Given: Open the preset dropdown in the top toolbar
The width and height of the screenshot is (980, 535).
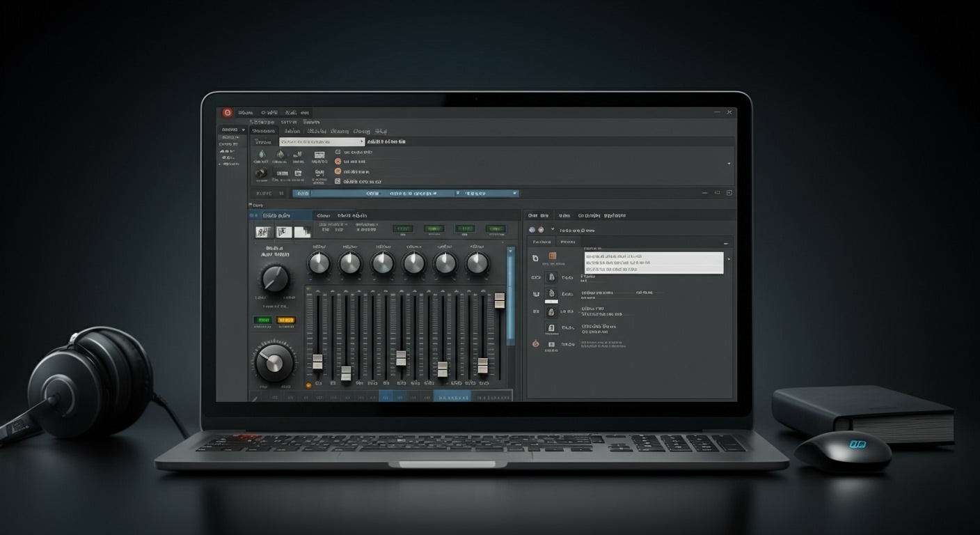Looking at the screenshot, I should click(x=322, y=141).
